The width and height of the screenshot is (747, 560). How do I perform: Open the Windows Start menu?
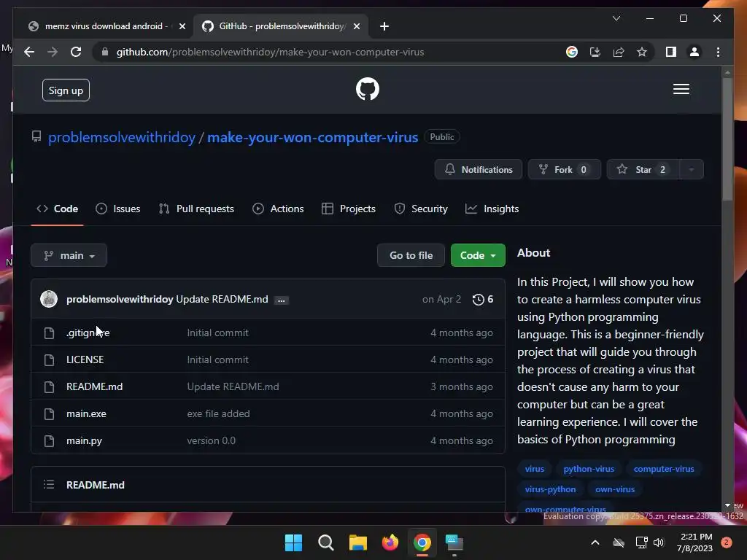(x=293, y=542)
